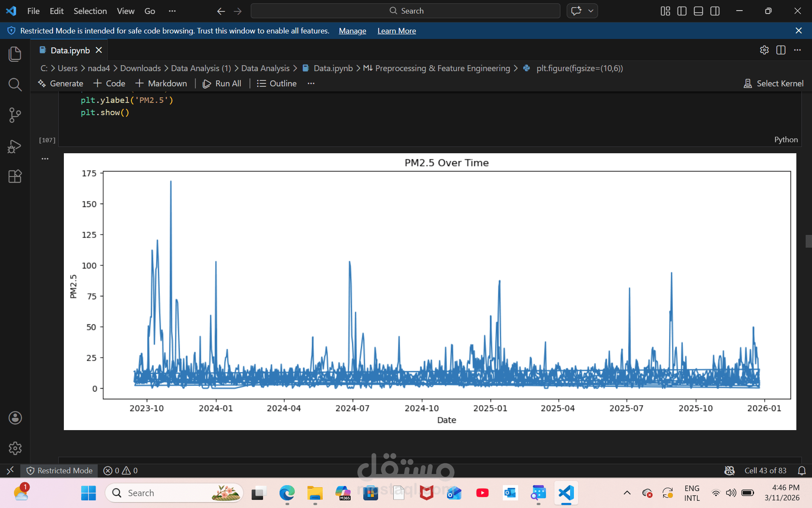
Task: Expand the cell output ellipsis menu
Action: tap(45, 159)
